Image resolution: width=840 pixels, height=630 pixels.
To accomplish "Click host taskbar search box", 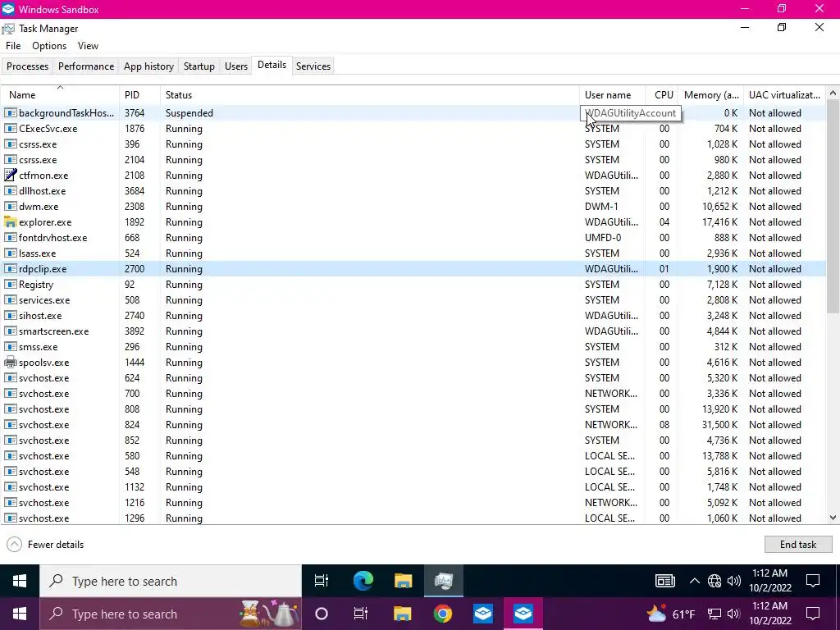I will point(171,614).
